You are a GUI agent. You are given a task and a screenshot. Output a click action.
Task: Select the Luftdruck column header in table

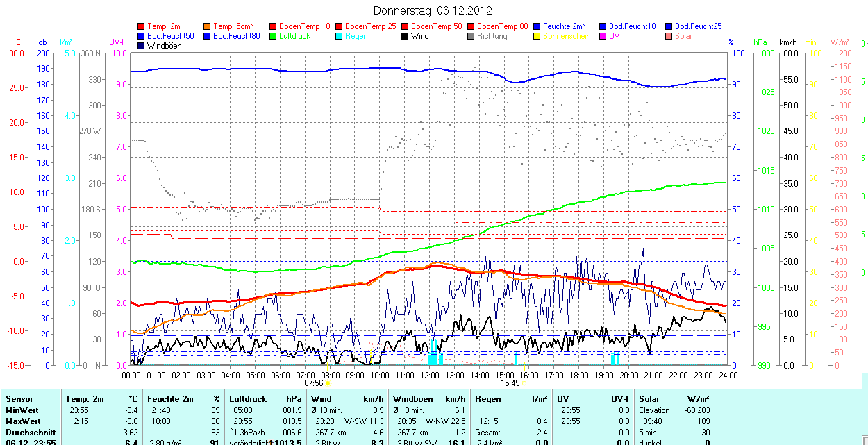tap(247, 399)
